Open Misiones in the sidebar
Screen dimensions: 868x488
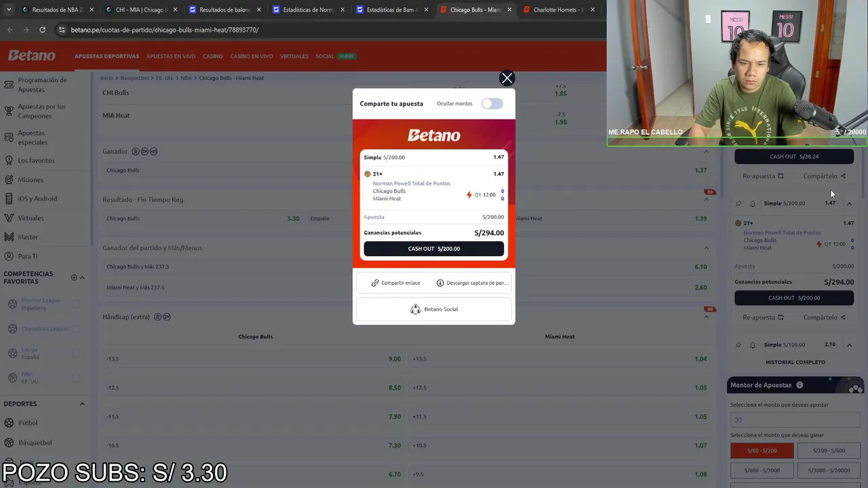31,180
